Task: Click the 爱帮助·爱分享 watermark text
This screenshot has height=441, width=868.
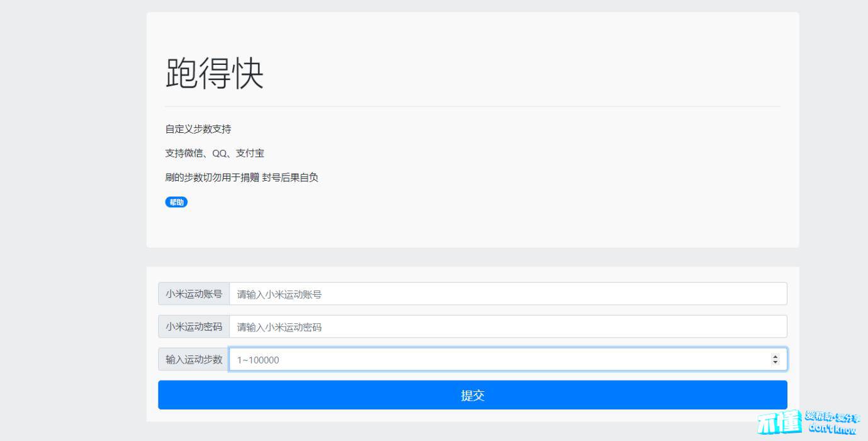Action: [833, 417]
